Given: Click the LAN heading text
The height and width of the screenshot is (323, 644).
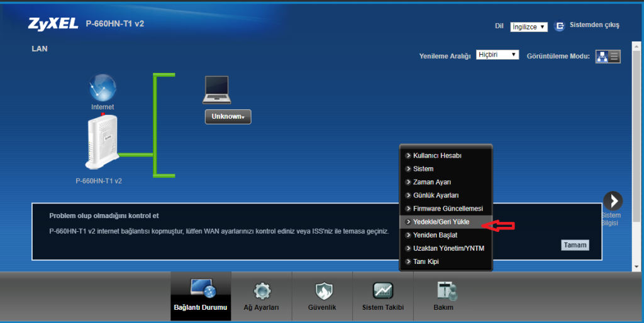Looking at the screenshot, I should pos(40,48).
